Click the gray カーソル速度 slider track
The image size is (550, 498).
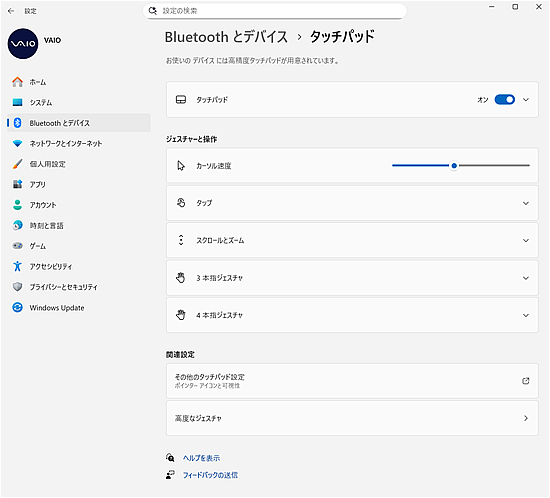[x=494, y=166]
